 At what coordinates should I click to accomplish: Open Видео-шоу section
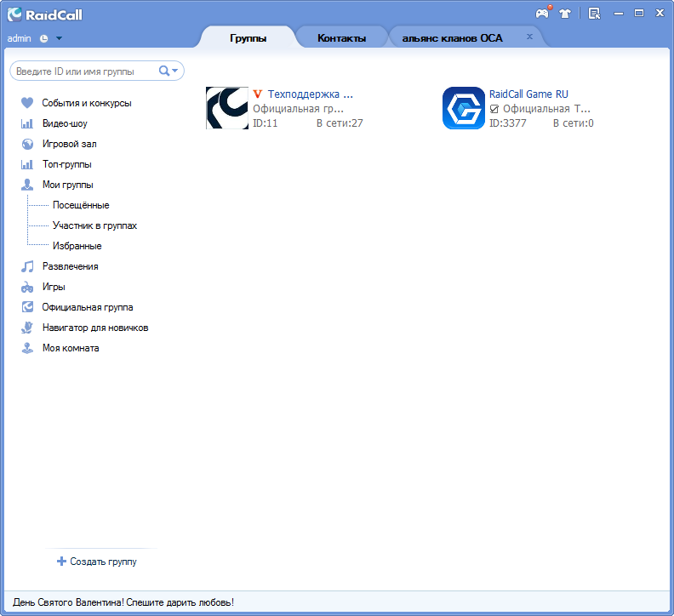(65, 123)
